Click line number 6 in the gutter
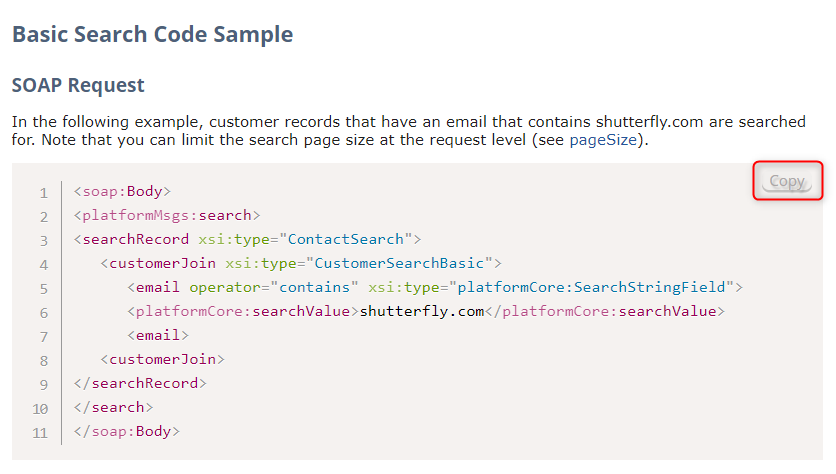Screen dimensions: 836x474 point(44,312)
